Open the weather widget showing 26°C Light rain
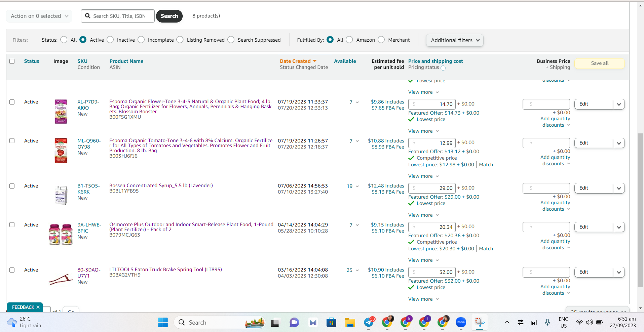 point(24,322)
